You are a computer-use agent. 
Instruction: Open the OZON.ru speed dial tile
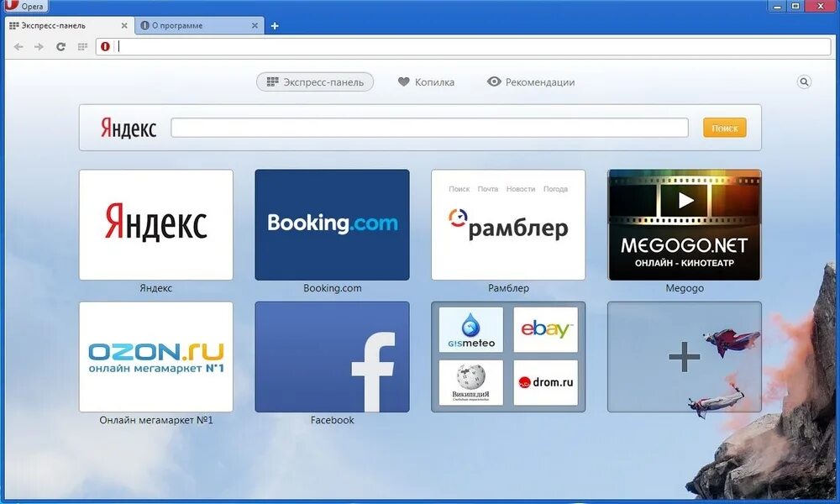[156, 357]
